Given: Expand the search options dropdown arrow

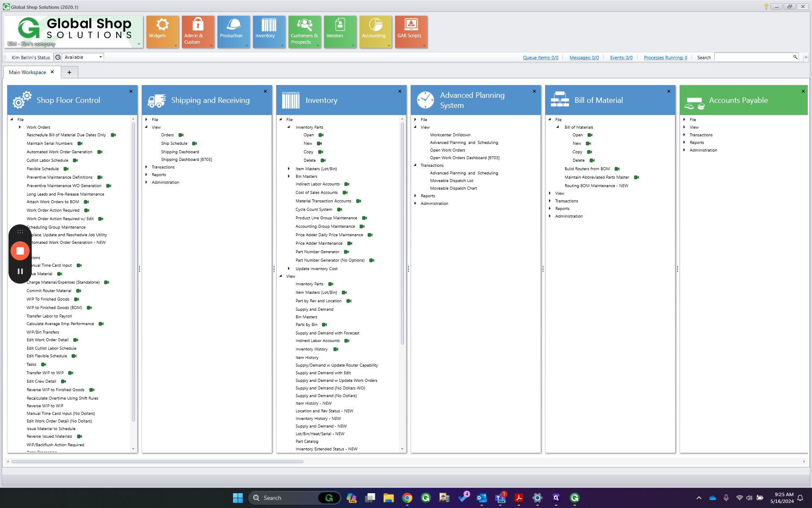Looking at the screenshot, I should pyautogui.click(x=806, y=57).
